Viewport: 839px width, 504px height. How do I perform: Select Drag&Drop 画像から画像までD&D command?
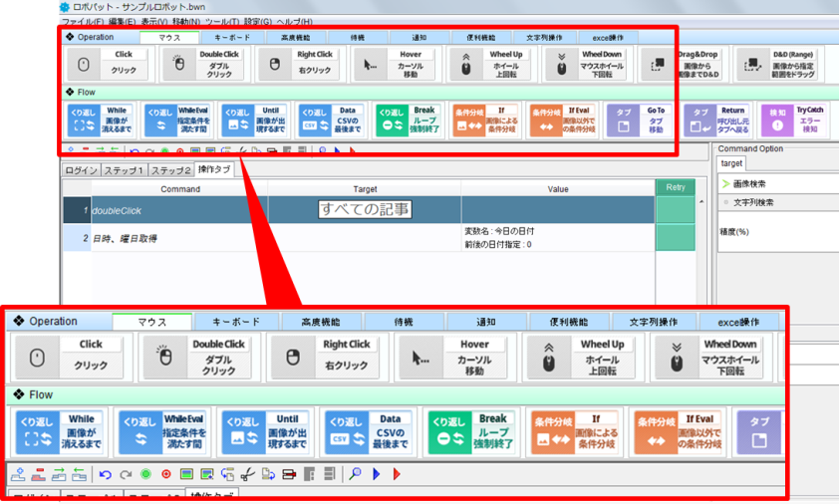coord(683,64)
